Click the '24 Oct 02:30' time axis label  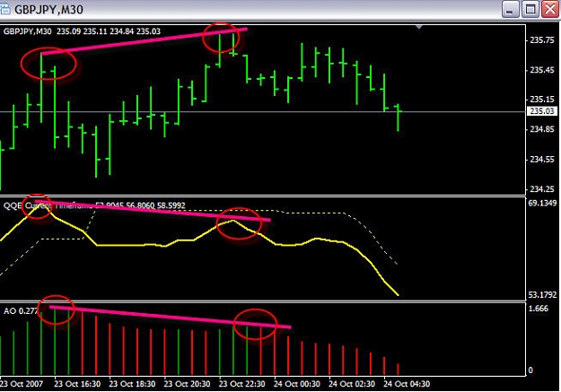point(352,384)
